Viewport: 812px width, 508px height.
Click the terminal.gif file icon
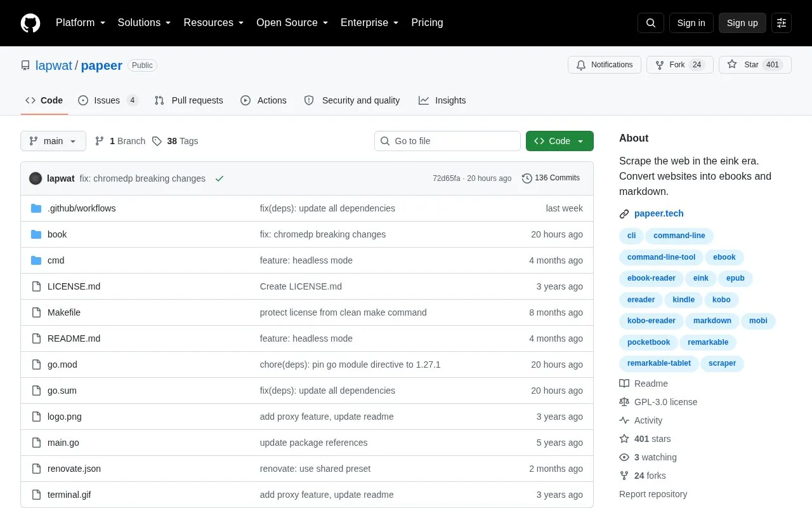36,495
